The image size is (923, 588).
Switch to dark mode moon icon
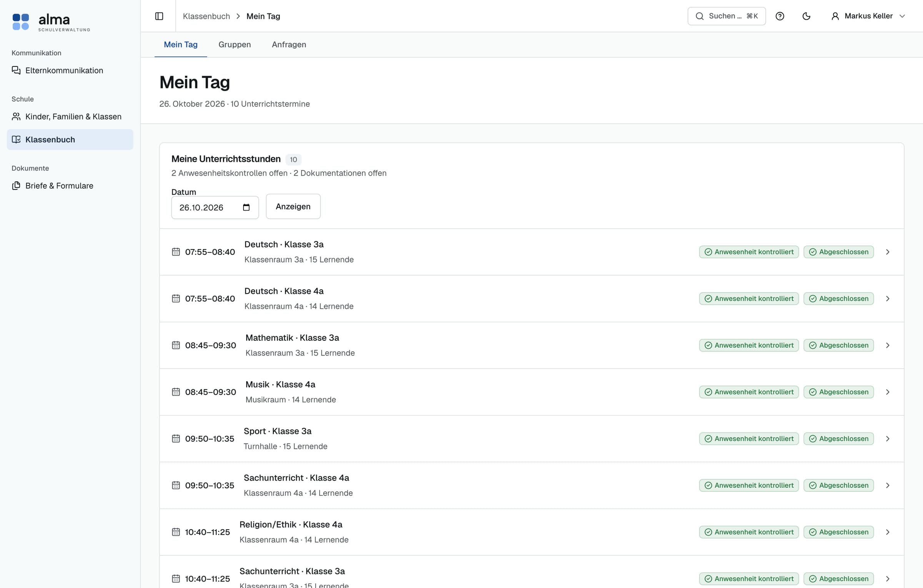pos(806,16)
